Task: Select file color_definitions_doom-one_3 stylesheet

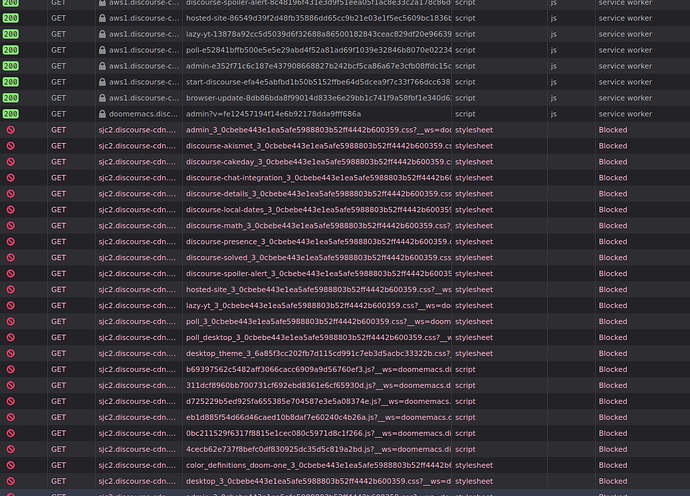Action: [318, 465]
